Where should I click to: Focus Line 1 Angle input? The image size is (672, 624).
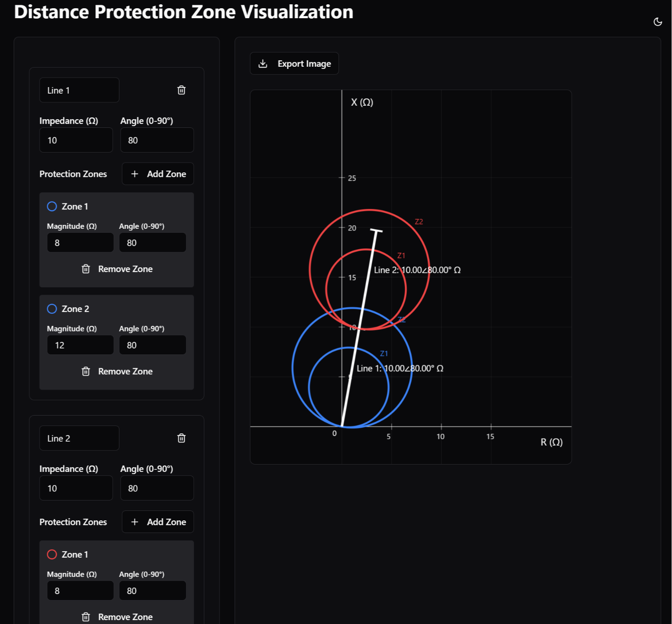157,140
